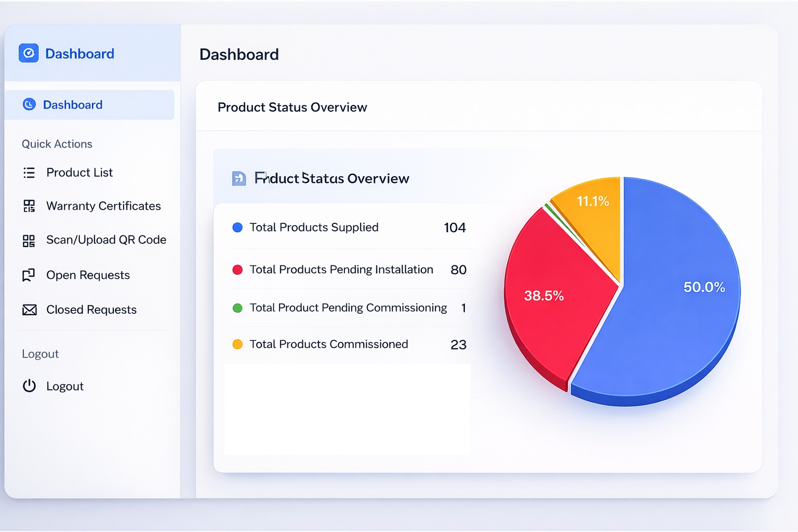Click the Logout power icon
The height and width of the screenshot is (532, 798).
[x=29, y=386]
